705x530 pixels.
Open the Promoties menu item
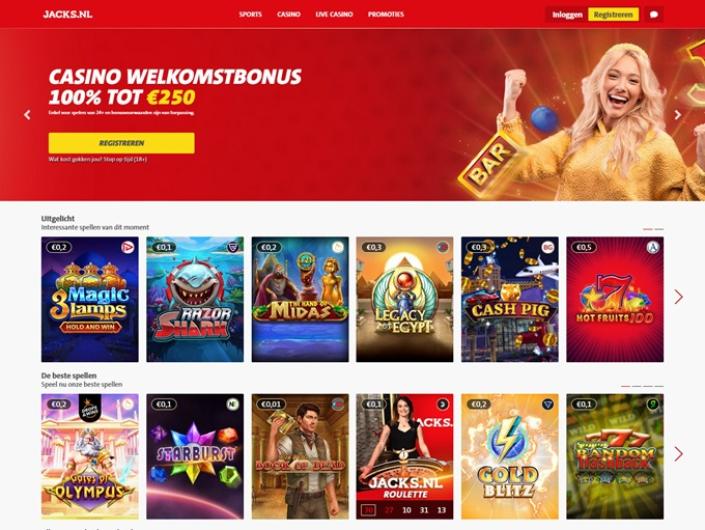[x=386, y=14]
